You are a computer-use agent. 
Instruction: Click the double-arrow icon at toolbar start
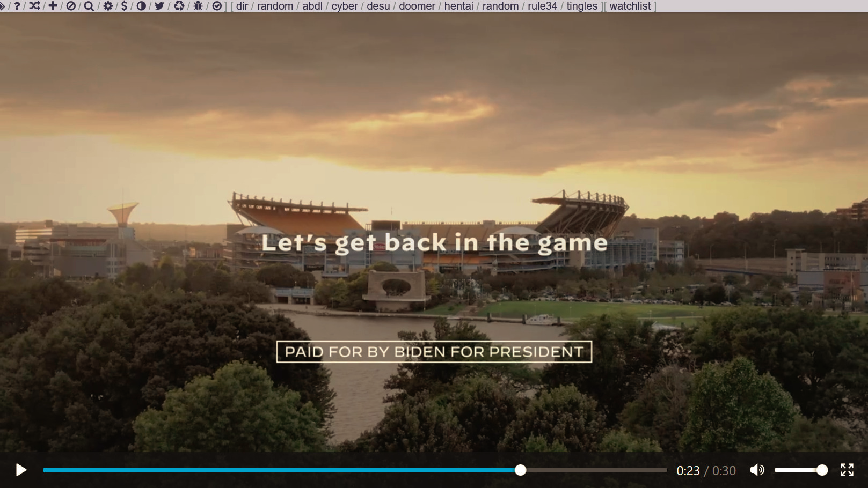tap(2, 6)
